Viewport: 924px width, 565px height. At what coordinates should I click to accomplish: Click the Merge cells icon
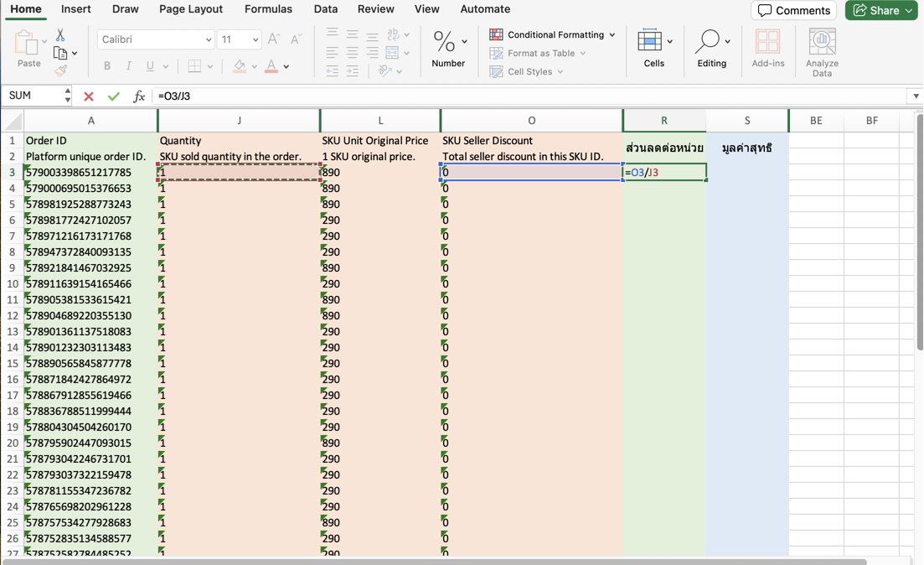pyautogui.click(x=392, y=53)
